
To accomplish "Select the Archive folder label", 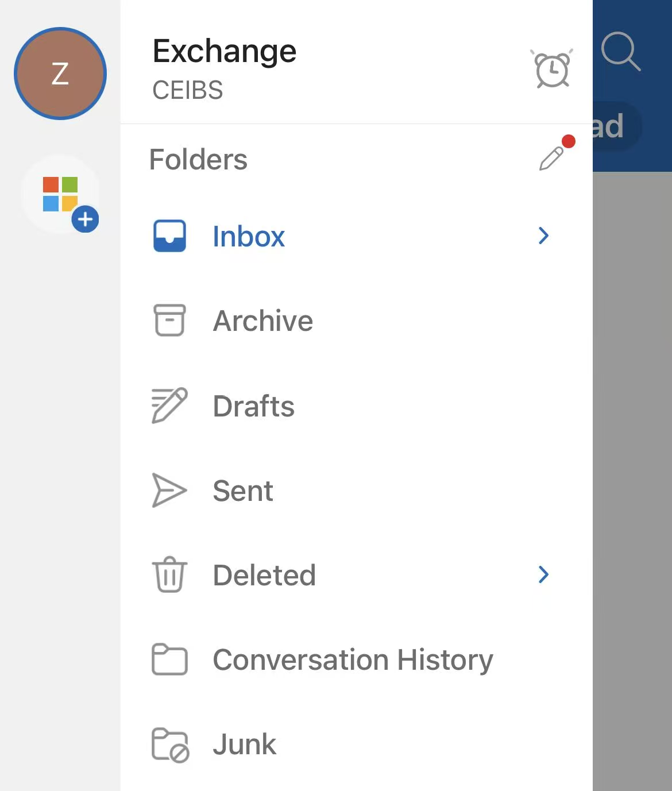I will coord(262,321).
